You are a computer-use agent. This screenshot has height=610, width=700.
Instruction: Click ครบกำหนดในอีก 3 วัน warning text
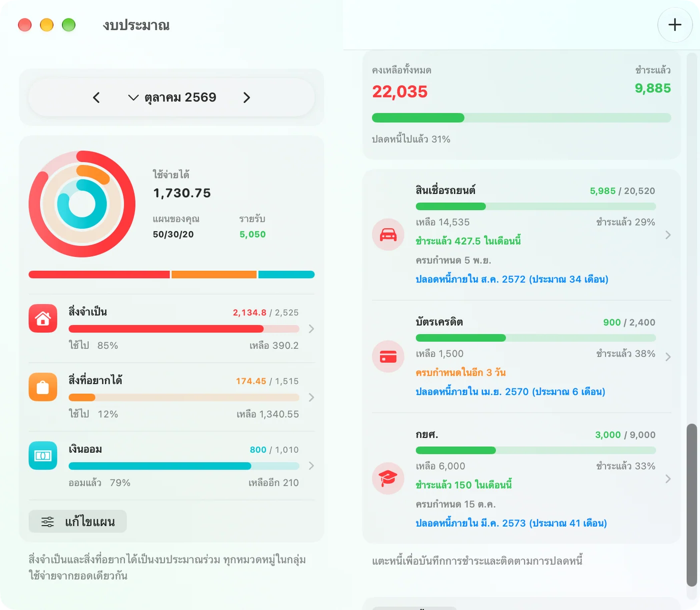click(x=460, y=373)
